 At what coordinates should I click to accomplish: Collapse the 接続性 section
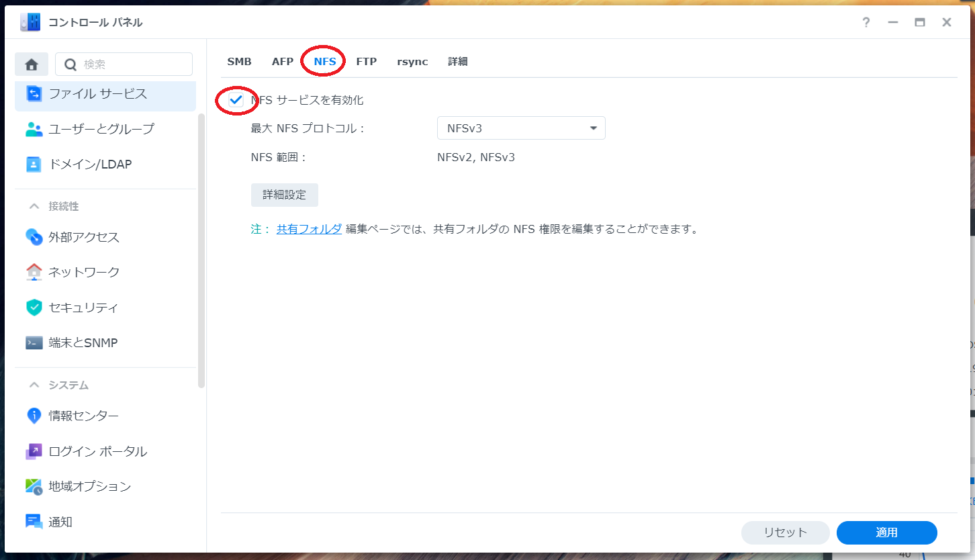pos(34,207)
